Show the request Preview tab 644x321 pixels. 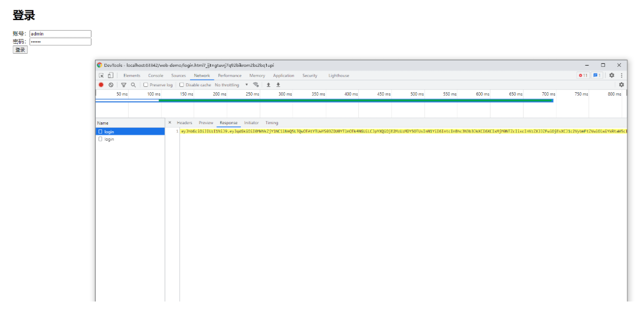coord(206,122)
